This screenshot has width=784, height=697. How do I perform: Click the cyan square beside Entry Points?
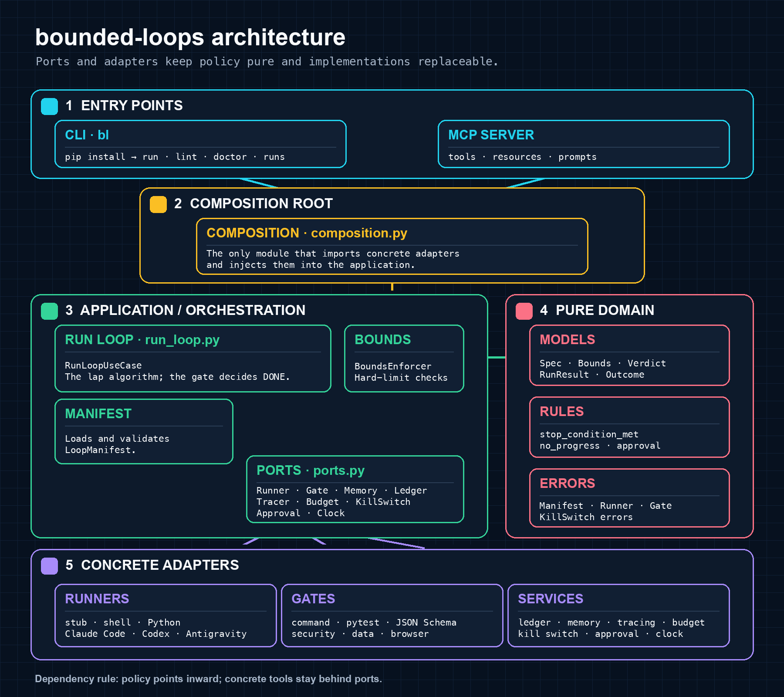pyautogui.click(x=49, y=106)
